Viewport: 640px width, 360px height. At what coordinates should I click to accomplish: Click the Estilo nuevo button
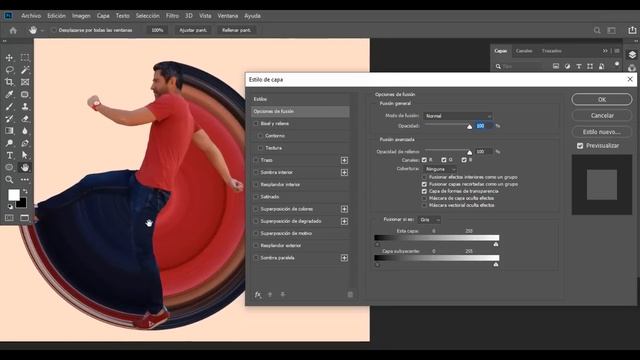(x=602, y=132)
